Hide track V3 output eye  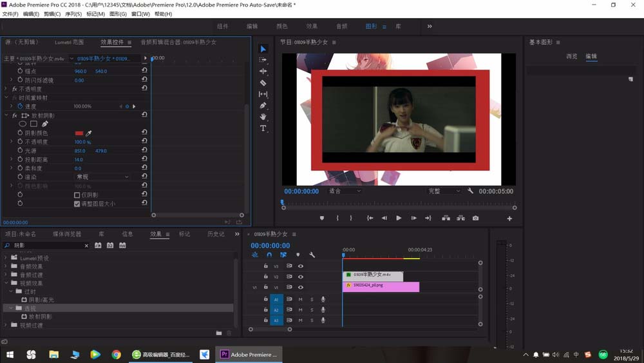click(x=301, y=266)
